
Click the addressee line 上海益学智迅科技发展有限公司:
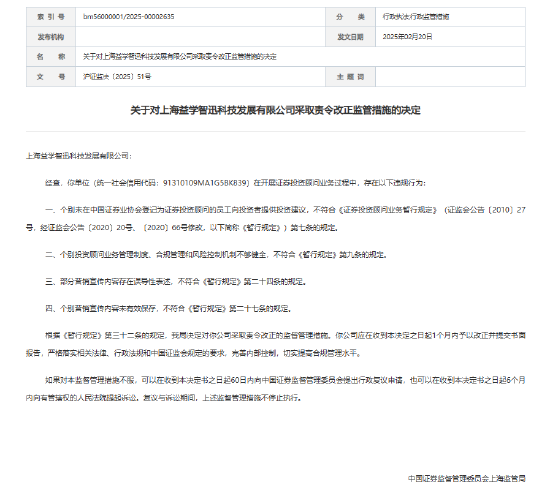pos(79,155)
